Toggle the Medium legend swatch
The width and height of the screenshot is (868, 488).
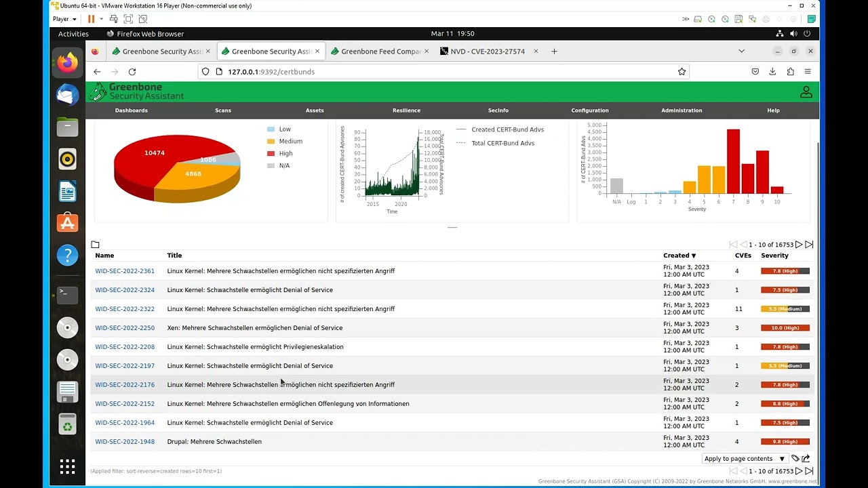coord(271,141)
